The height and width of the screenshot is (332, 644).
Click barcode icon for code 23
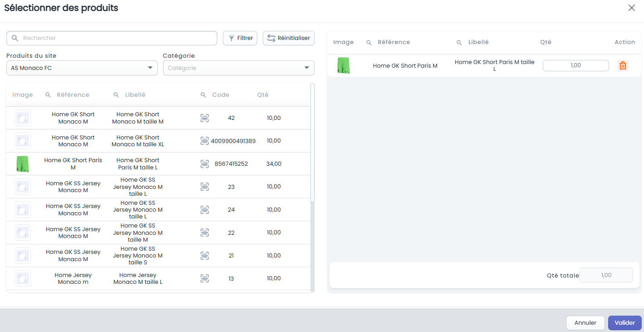coord(205,187)
